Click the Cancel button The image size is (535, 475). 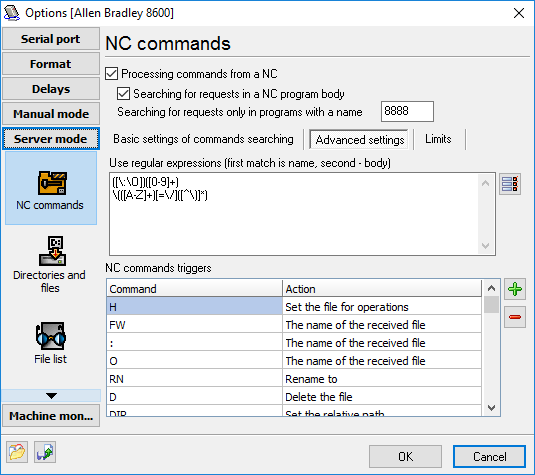489,456
